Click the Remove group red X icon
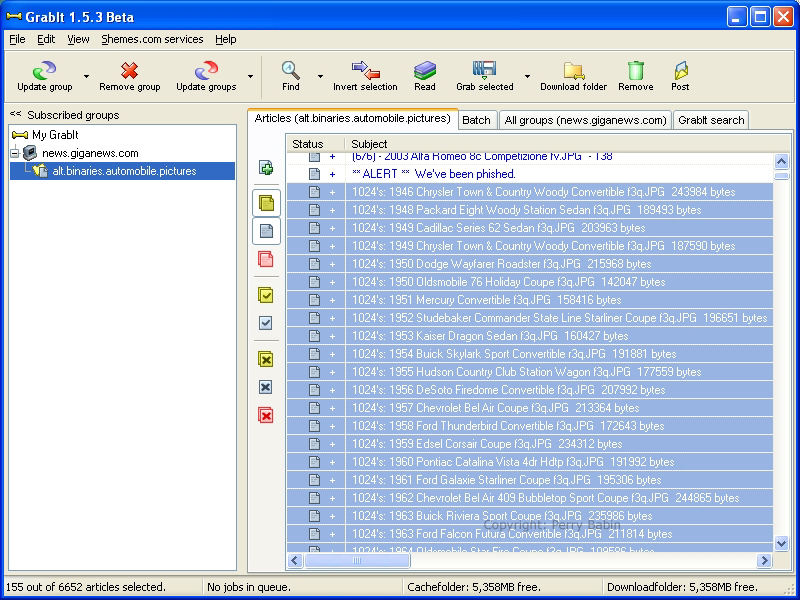This screenshot has height=600, width=800. (129, 70)
